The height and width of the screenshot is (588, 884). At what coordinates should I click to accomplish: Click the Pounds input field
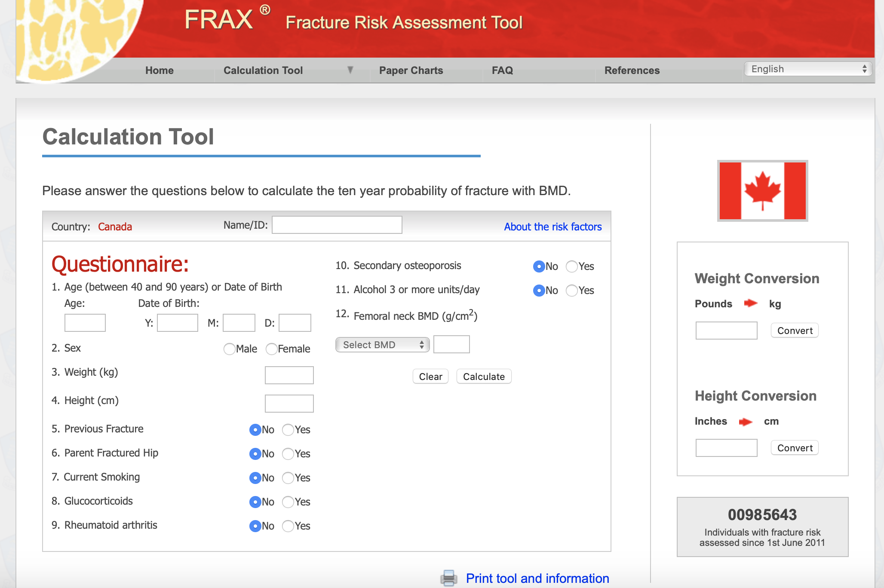[727, 331]
